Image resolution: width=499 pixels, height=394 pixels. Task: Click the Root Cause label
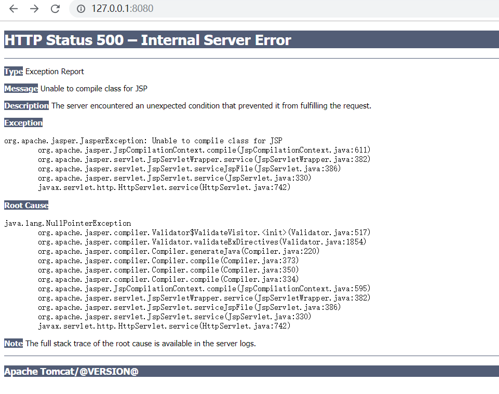click(x=26, y=205)
